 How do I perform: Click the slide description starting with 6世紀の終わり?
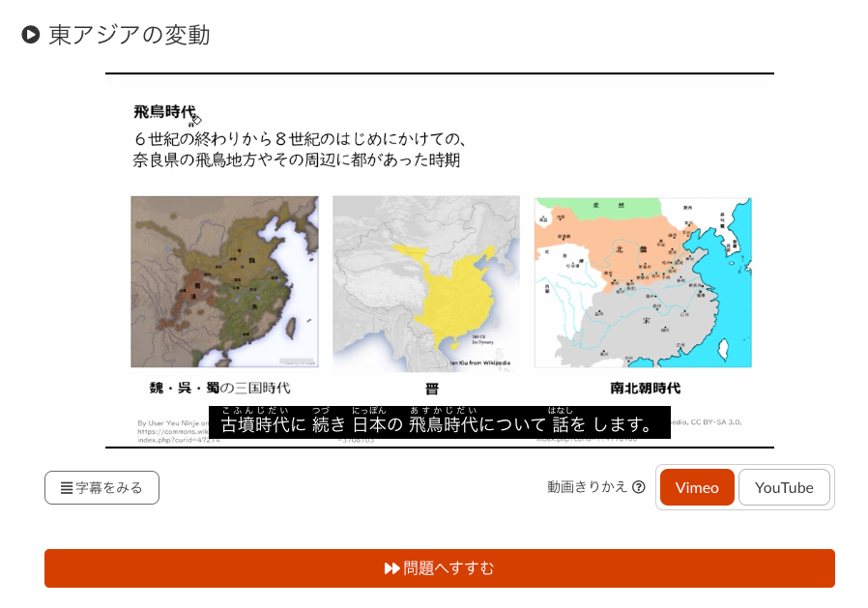pyautogui.click(x=300, y=148)
